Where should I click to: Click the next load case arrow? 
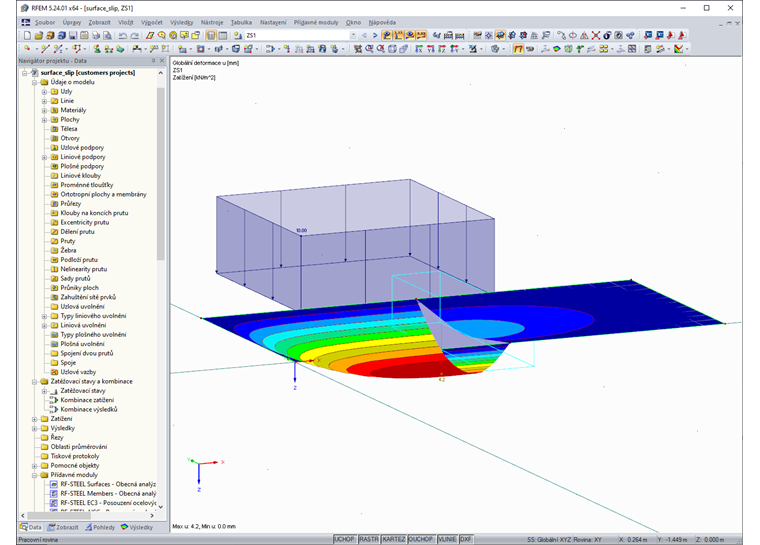(x=375, y=35)
